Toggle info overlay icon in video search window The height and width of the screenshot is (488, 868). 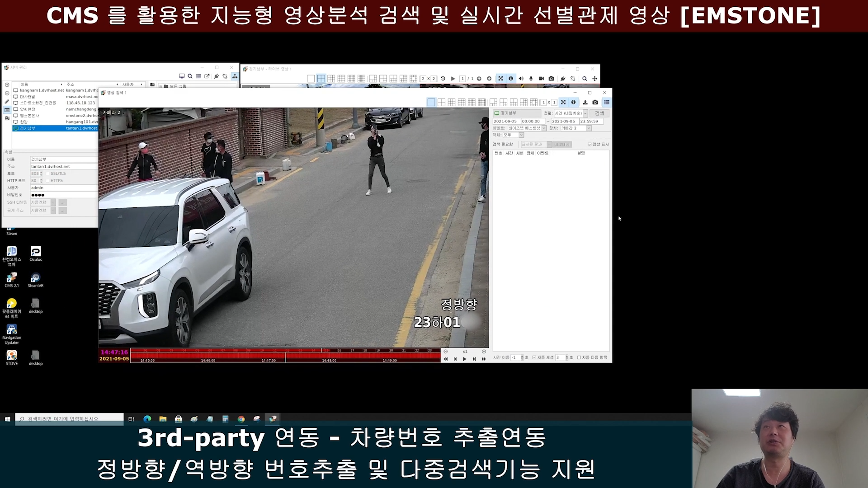[x=573, y=103]
